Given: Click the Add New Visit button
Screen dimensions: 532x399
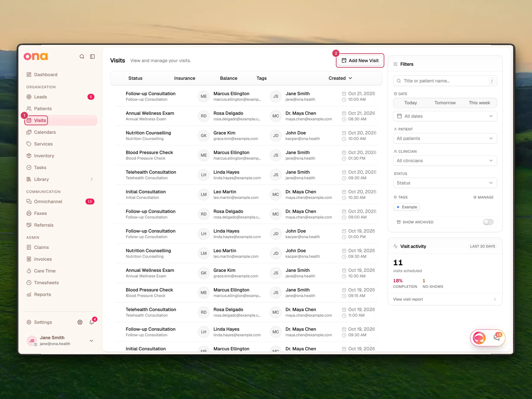Looking at the screenshot, I should pos(360,60).
